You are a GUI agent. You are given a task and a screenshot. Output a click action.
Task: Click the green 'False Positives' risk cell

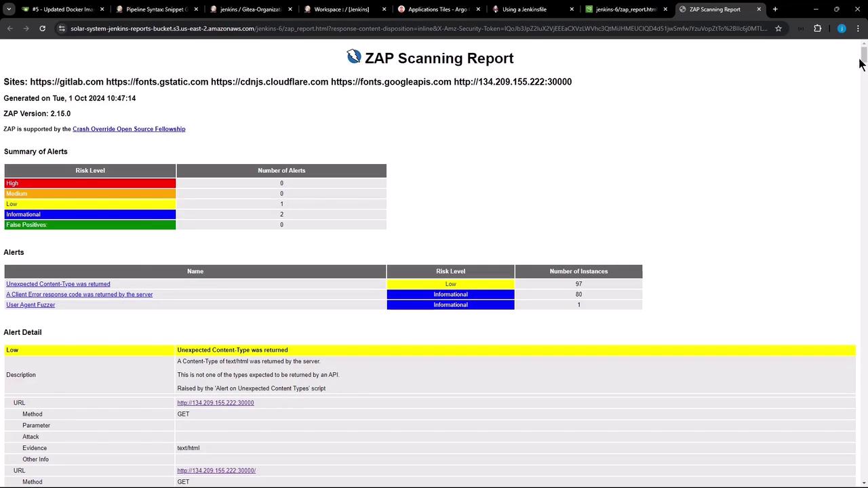(90, 225)
